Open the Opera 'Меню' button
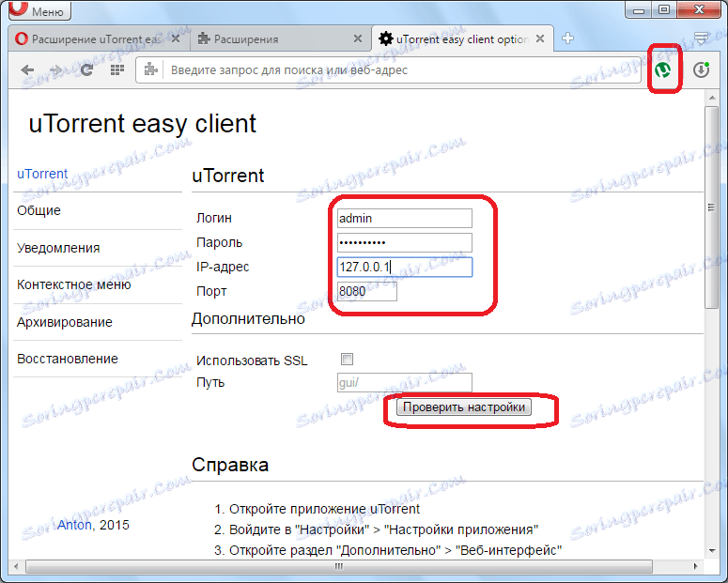Image resolution: width=728 pixels, height=583 pixels. (x=40, y=10)
